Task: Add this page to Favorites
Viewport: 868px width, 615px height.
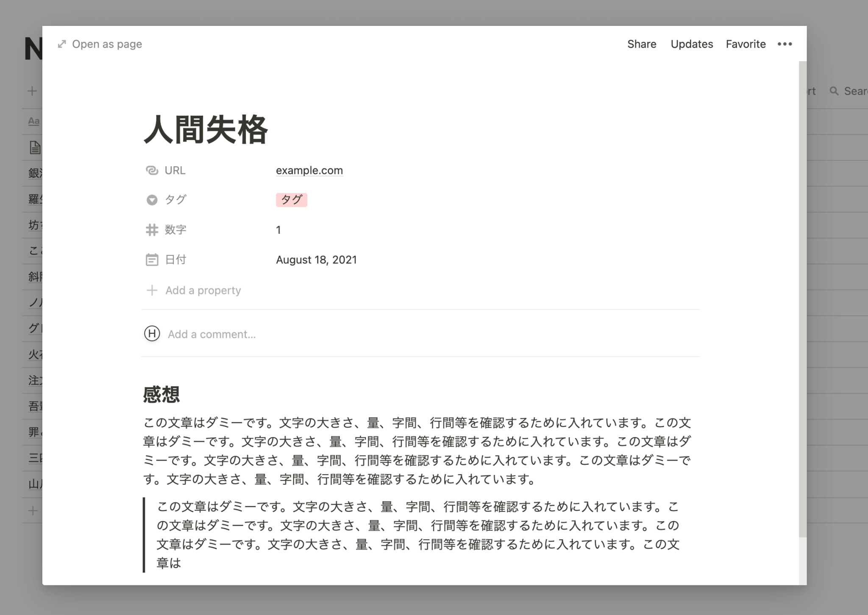Action: [746, 44]
